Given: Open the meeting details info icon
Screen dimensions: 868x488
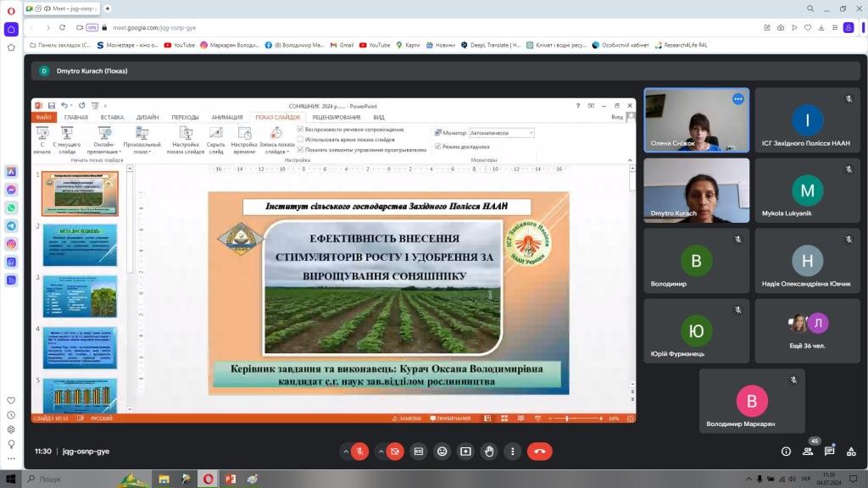Looking at the screenshot, I should coord(786,452).
